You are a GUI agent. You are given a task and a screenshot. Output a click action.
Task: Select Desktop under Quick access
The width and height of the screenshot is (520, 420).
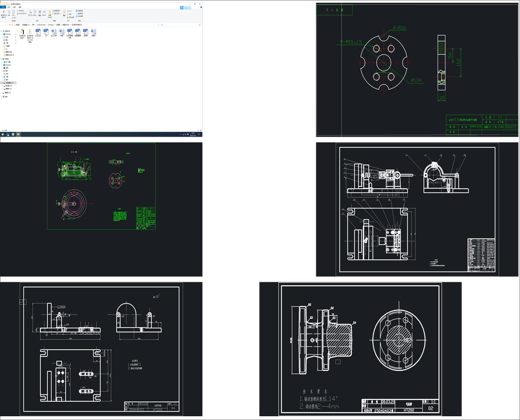tap(7, 34)
